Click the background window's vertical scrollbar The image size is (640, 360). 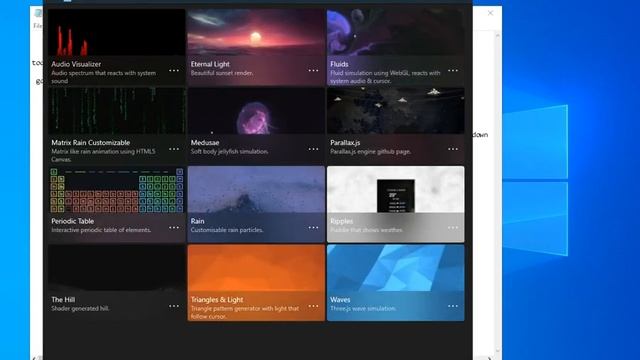498,192
